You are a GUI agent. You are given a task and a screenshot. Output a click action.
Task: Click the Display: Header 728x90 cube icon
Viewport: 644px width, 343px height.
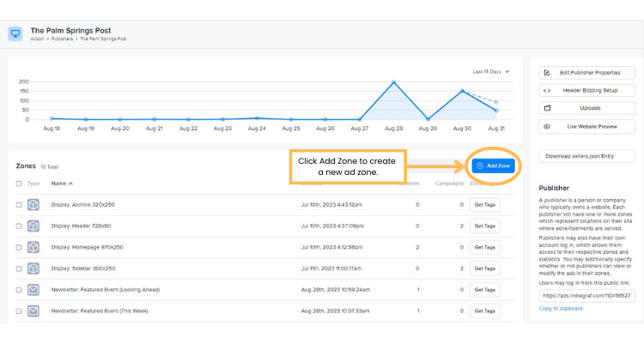33,226
